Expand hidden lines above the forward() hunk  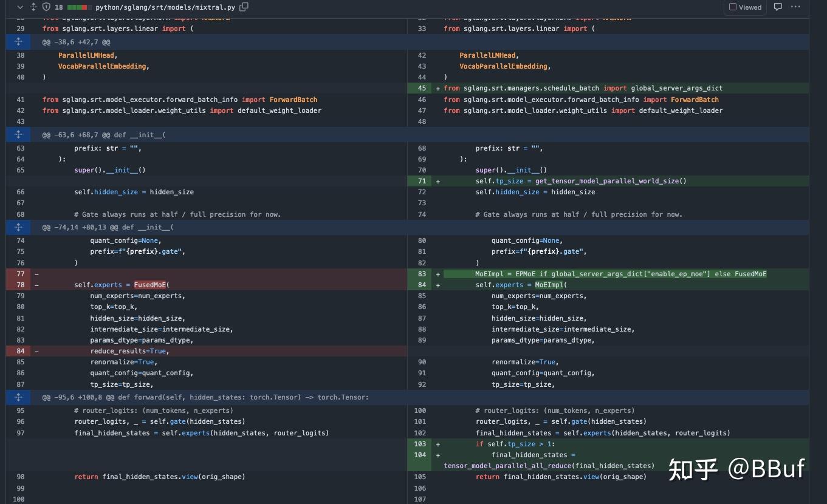[18, 397]
